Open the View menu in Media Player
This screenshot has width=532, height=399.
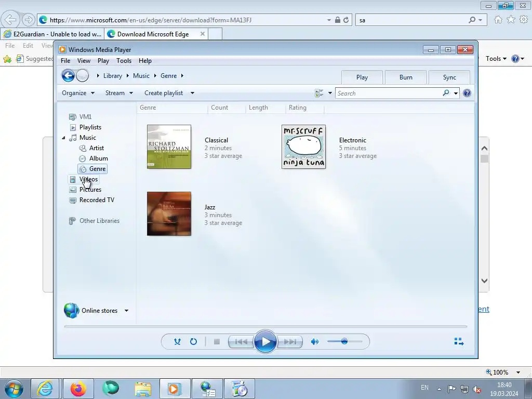tap(84, 61)
